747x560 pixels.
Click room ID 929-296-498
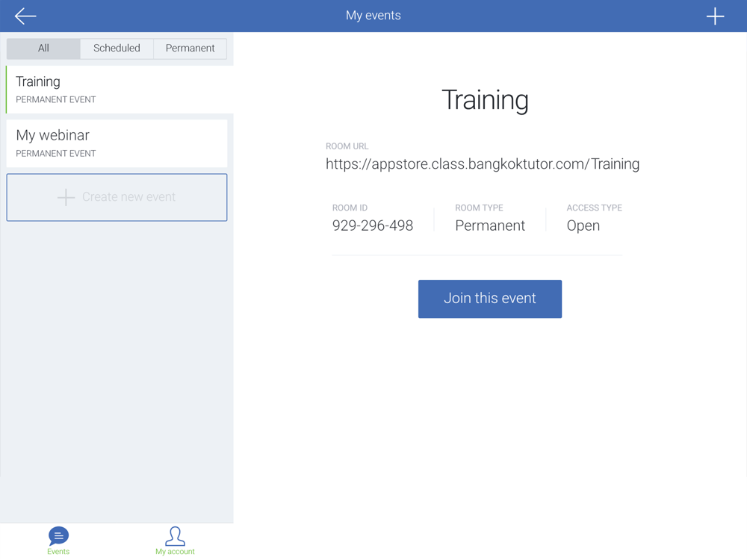click(x=373, y=225)
